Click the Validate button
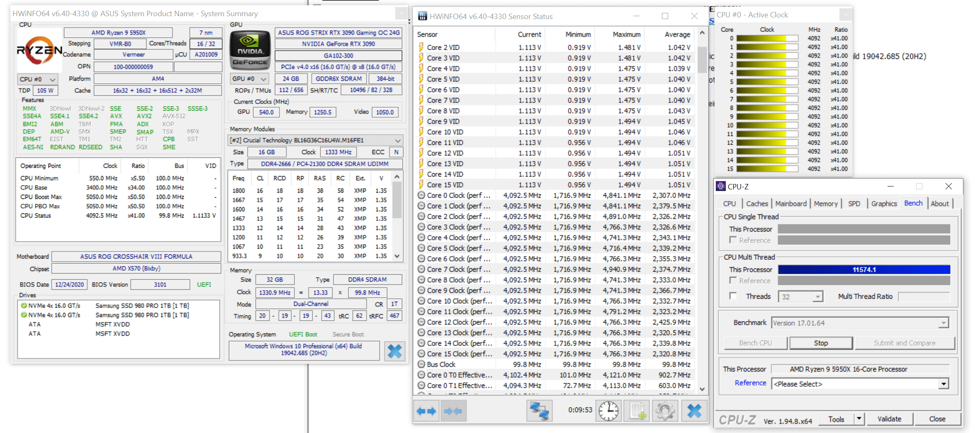Screen dimensions: 980x433 click(x=889, y=419)
